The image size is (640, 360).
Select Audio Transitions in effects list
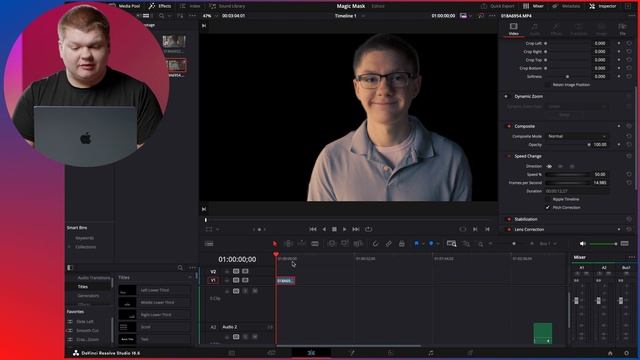click(94, 278)
